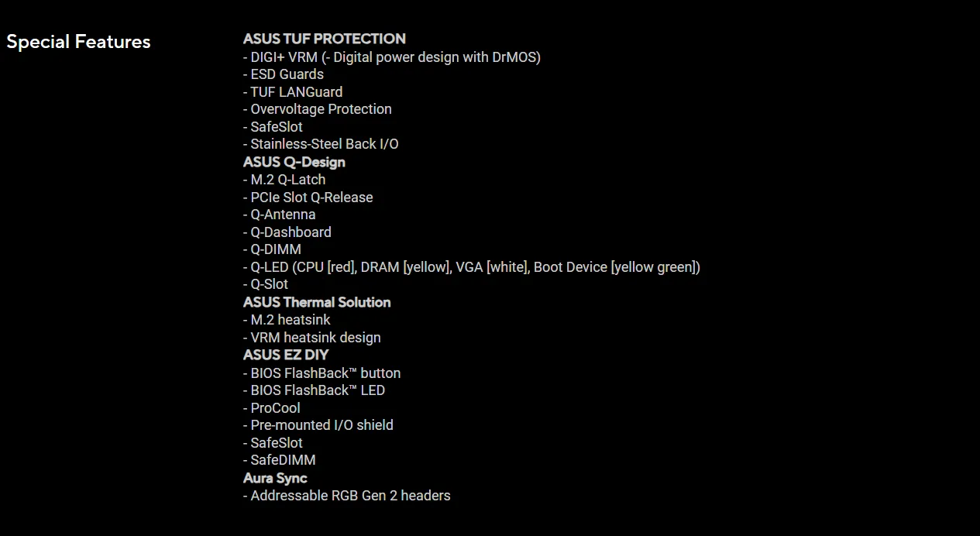Select the Pre-mounted I/O shield line
Image resolution: width=980 pixels, height=536 pixels.
click(x=318, y=425)
